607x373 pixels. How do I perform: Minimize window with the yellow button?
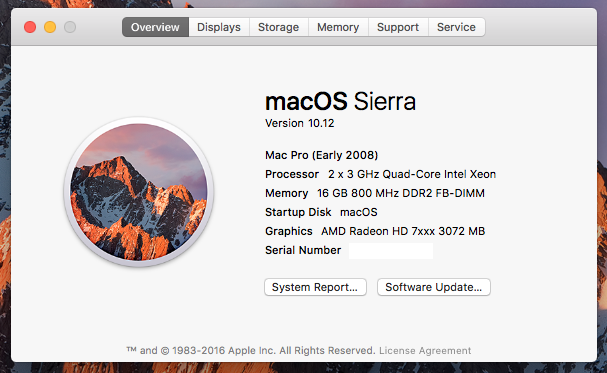tap(50, 27)
